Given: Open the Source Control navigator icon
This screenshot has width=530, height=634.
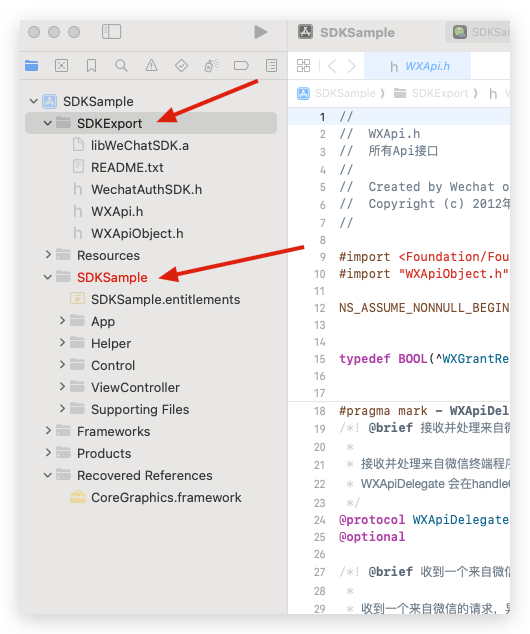Looking at the screenshot, I should click(61, 65).
